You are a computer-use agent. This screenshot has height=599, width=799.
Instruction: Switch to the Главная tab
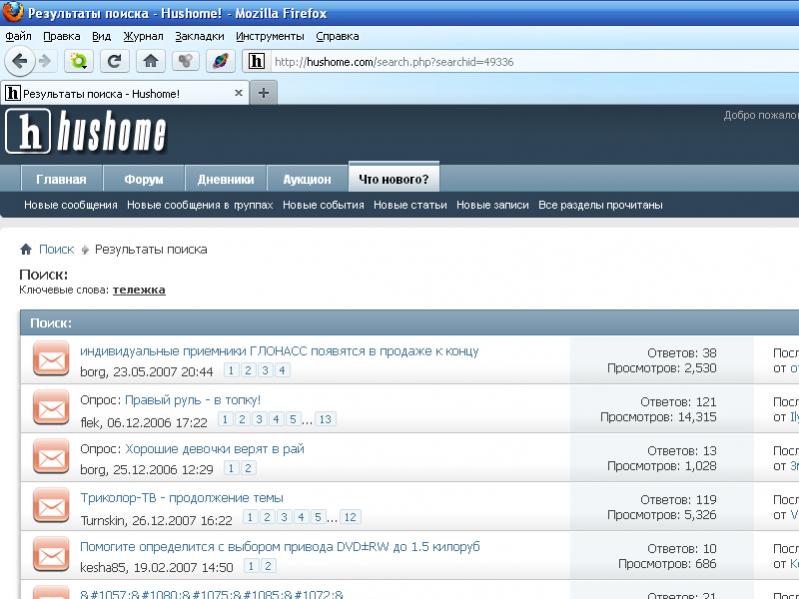point(61,179)
